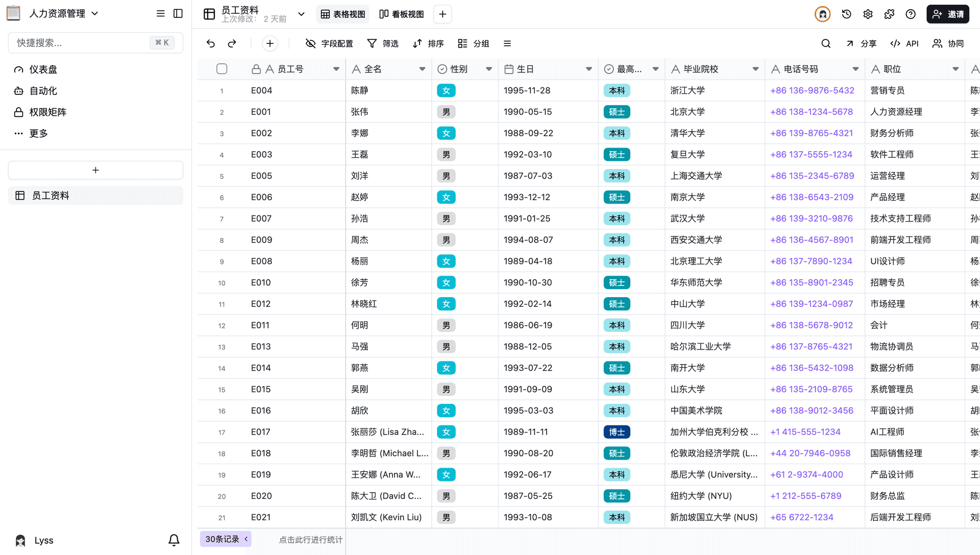Open the search in the table toolbar
This screenshot has width=980, height=555.
tap(826, 43)
